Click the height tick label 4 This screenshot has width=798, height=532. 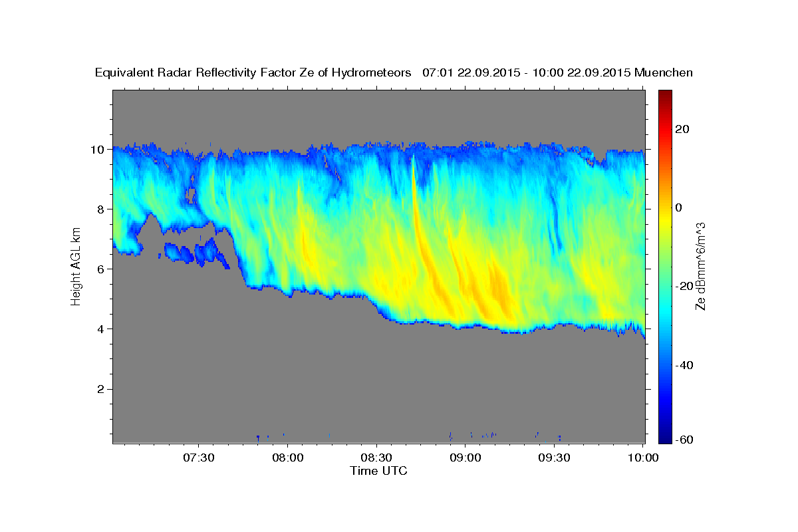(100, 329)
